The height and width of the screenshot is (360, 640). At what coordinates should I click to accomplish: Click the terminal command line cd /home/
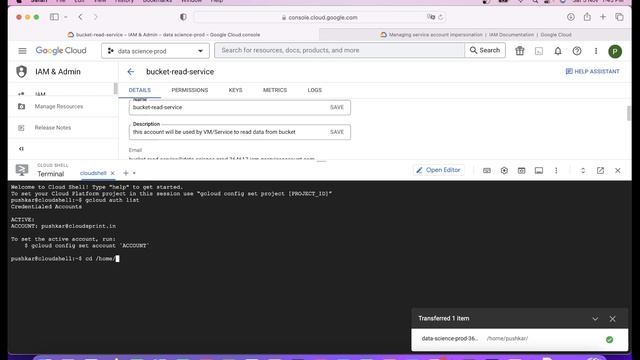65,259
